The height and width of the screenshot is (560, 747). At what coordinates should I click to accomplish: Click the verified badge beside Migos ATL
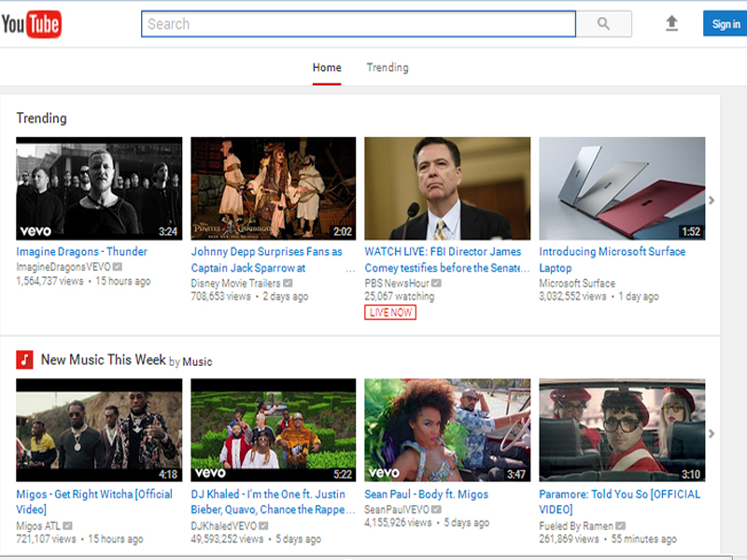[67, 525]
